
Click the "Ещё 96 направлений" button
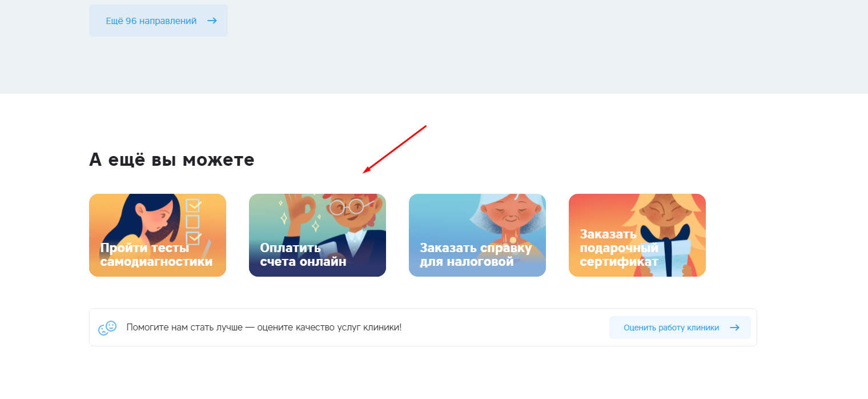point(158,21)
